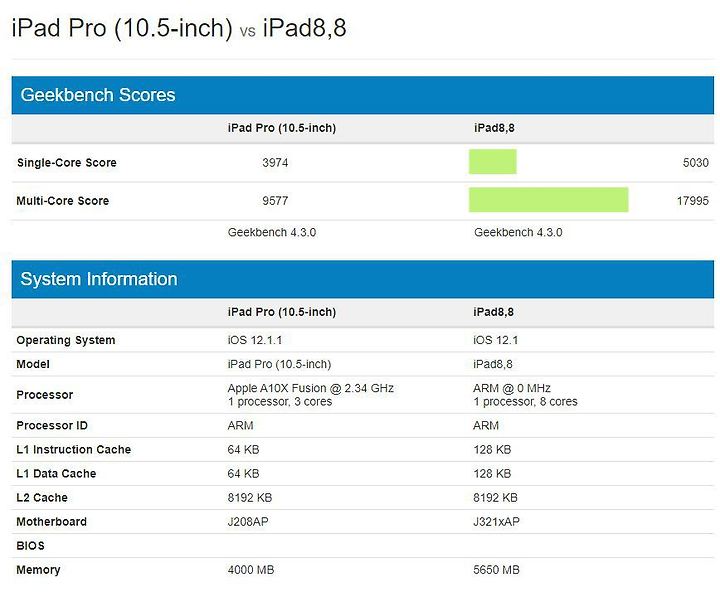Image resolution: width=720 pixels, height=592 pixels.
Task: Click '1 processor, 3 cores' text
Action: (280, 402)
